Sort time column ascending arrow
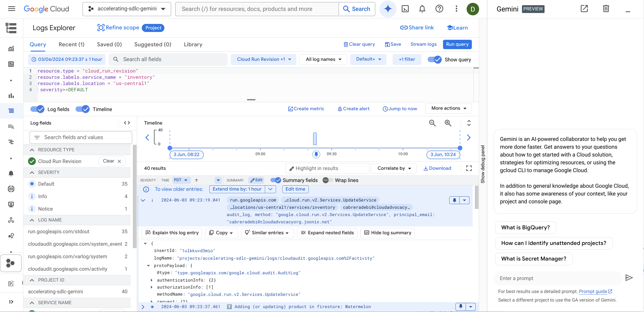The height and width of the screenshot is (312, 644). coord(197,180)
